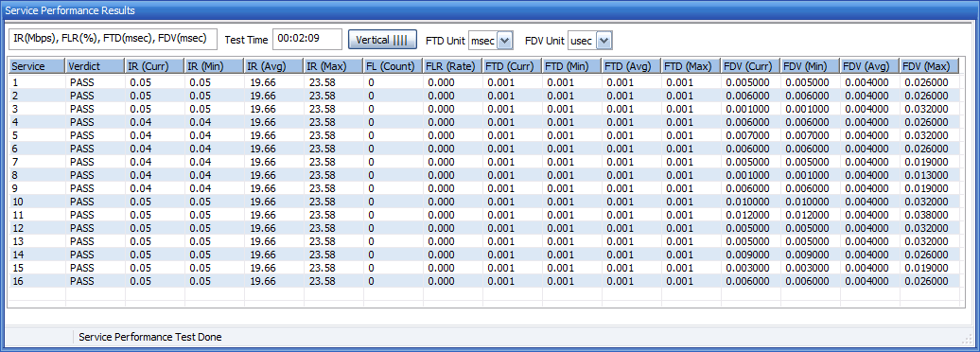Select service row 11 number cell

[x=36, y=215]
